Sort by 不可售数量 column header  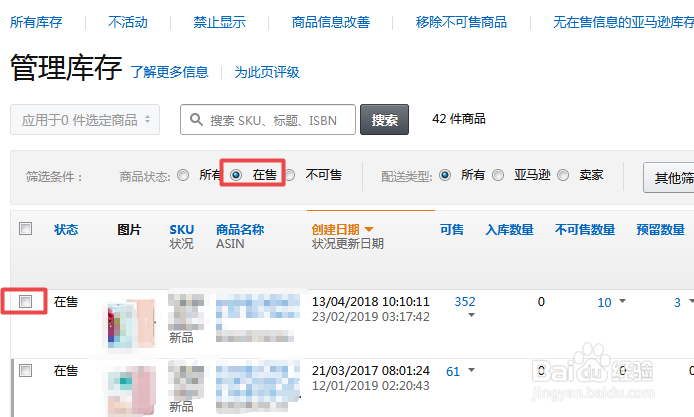pyautogui.click(x=585, y=229)
